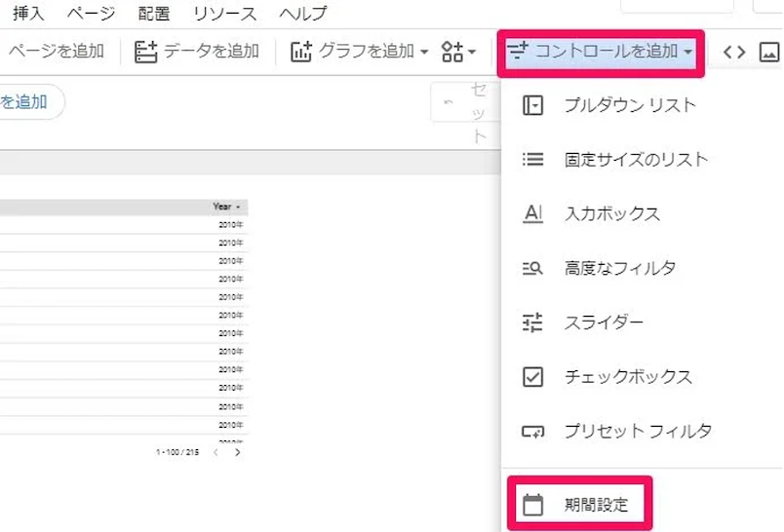784x532 pixels.
Task: Click the embed URL code icon
Action: point(734,52)
